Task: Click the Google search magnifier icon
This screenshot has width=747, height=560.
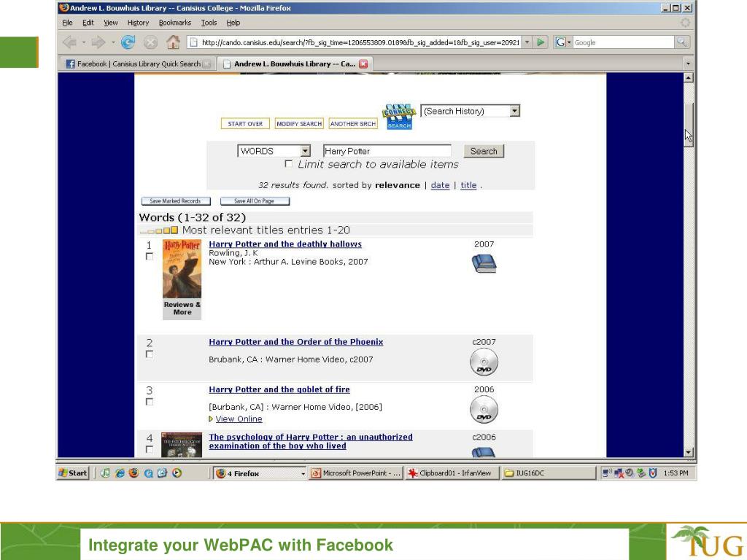Action: point(682,42)
